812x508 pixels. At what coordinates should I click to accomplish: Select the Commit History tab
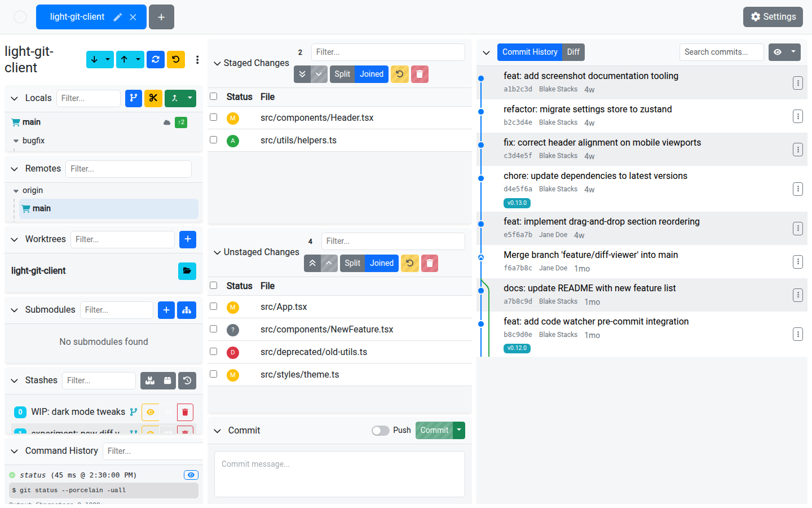[529, 52]
